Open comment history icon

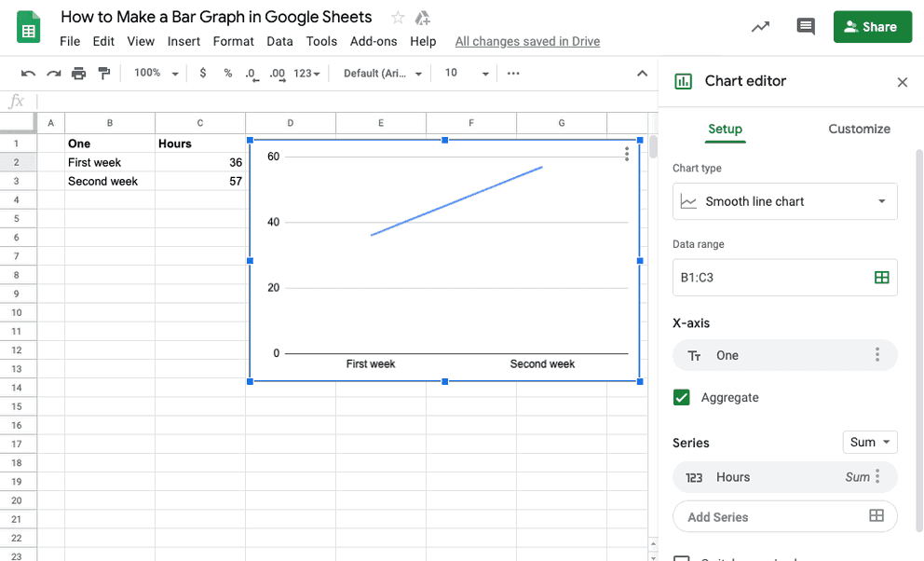click(x=805, y=27)
